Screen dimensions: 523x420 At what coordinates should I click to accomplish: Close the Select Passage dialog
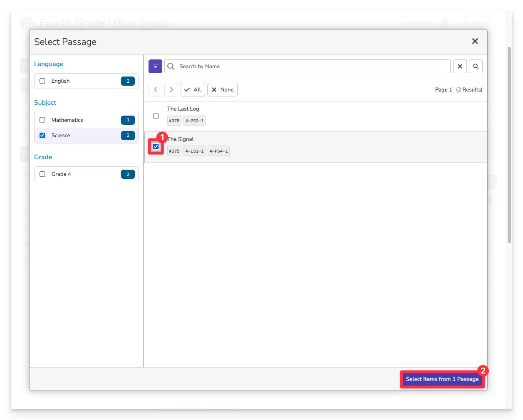coord(475,41)
